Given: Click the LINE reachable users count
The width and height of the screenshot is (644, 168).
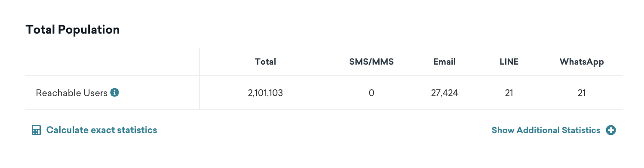Looking at the screenshot, I should tap(509, 93).
